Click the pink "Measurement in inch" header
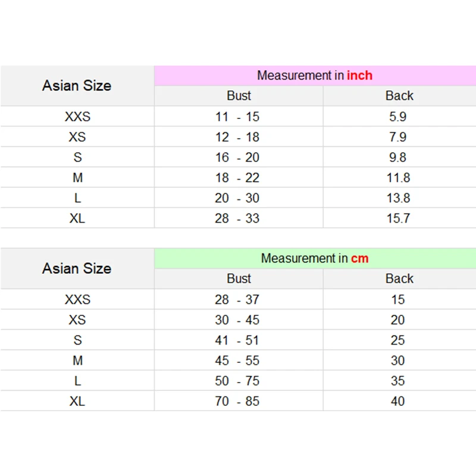Screen dimensions: 476x476 pyautogui.click(x=314, y=76)
